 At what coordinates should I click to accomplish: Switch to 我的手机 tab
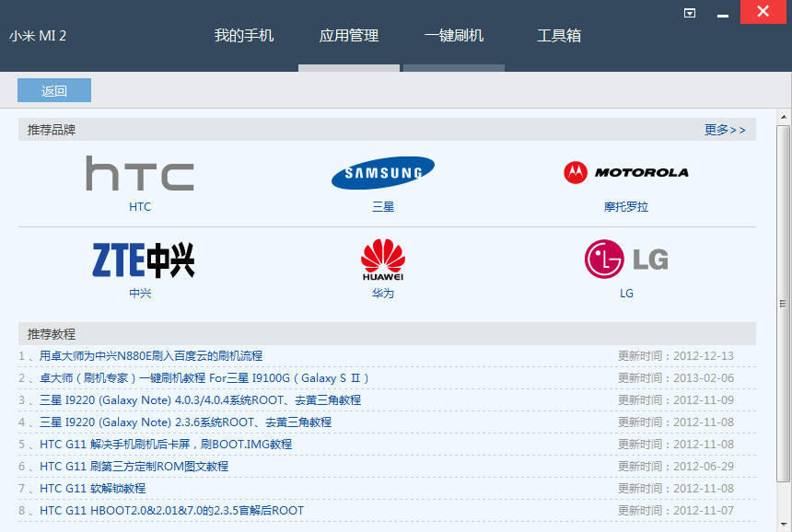point(244,35)
